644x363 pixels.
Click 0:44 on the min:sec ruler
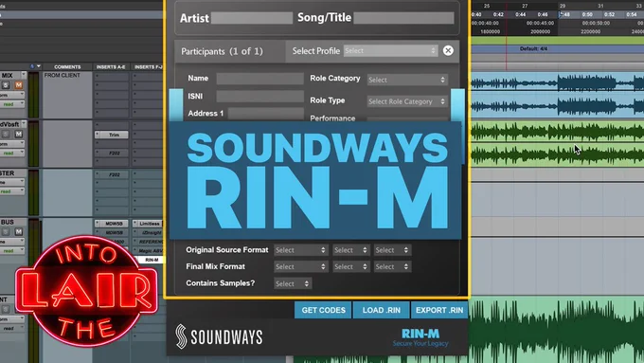click(x=520, y=14)
